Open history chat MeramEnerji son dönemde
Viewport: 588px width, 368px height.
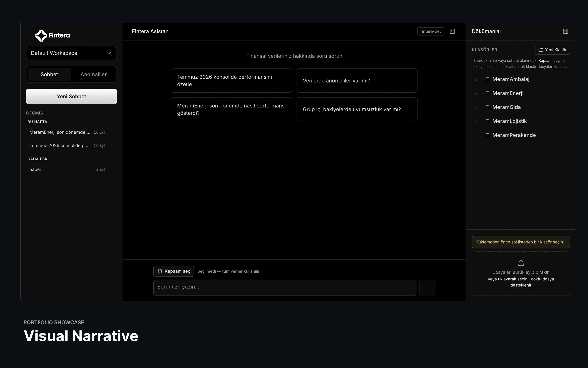coord(67,132)
